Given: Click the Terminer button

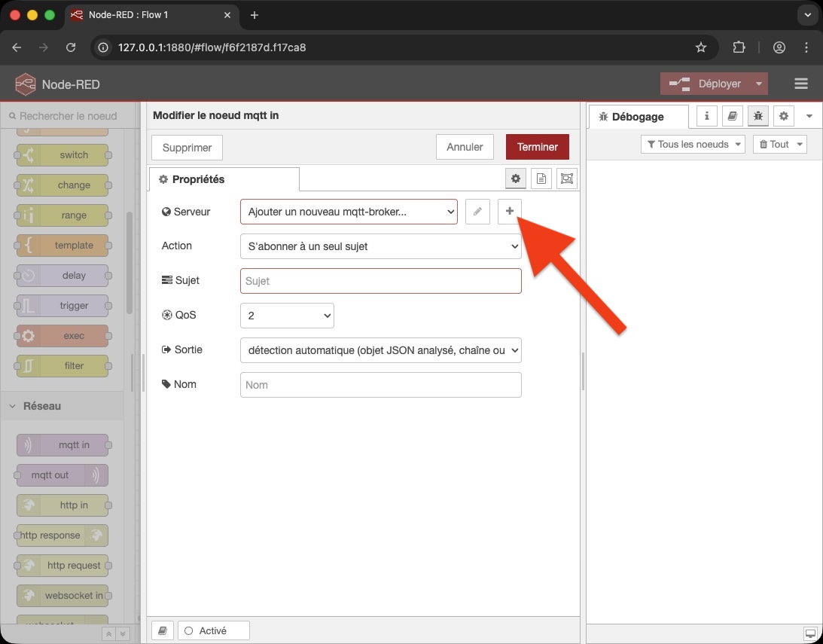Looking at the screenshot, I should (537, 147).
